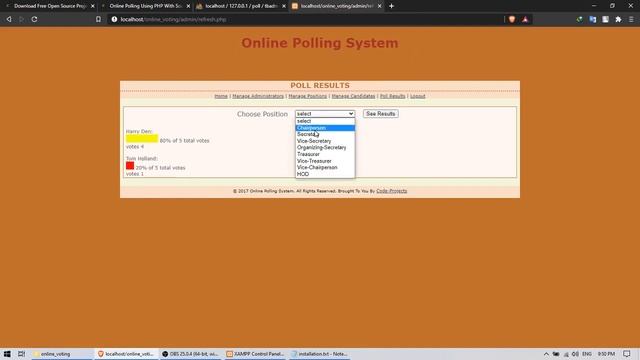Open Manage Positions link

pyautogui.click(x=308, y=96)
